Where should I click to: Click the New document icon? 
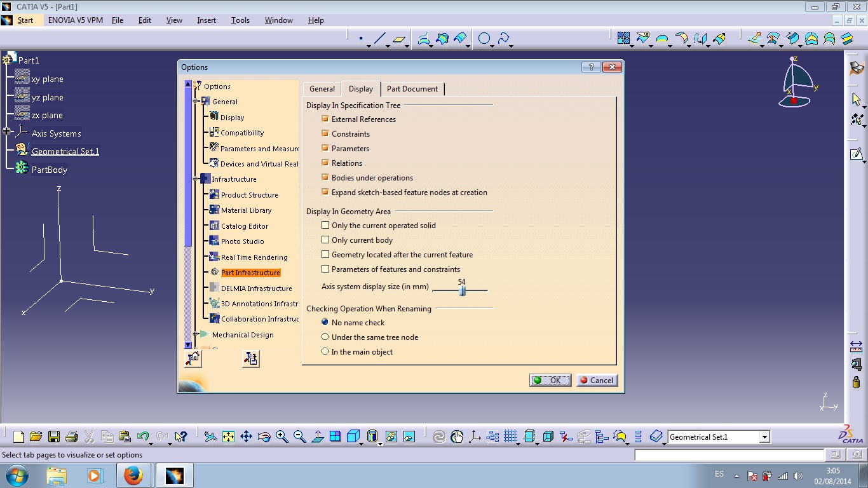(19, 437)
